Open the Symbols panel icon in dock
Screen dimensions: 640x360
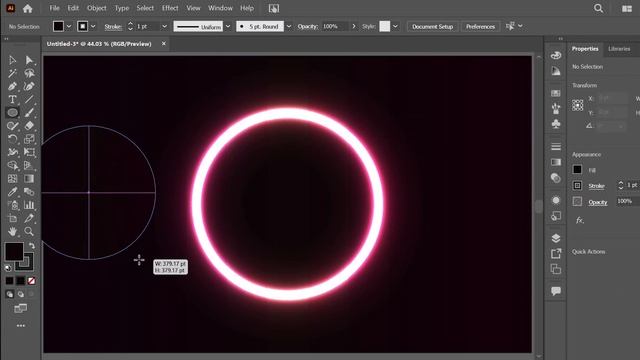coord(556,124)
